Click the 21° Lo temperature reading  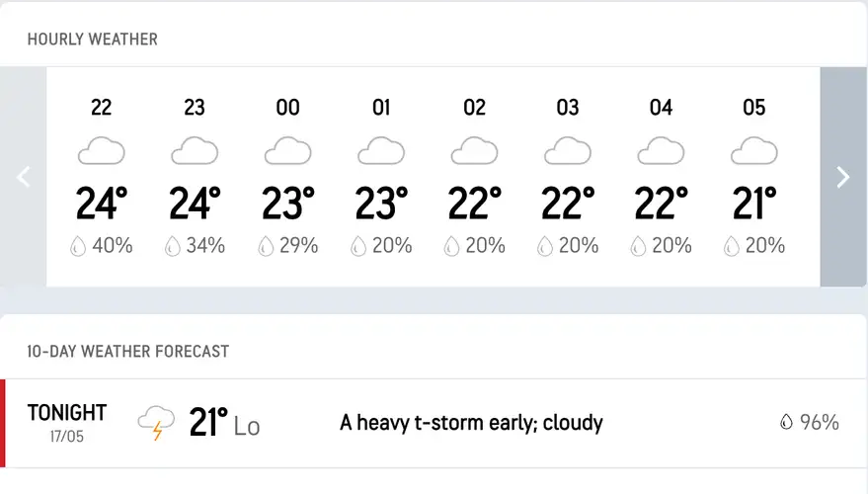[x=224, y=423]
